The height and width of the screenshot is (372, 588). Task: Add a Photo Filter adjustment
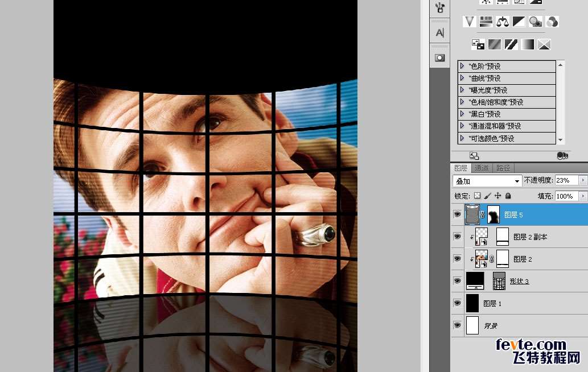536,22
